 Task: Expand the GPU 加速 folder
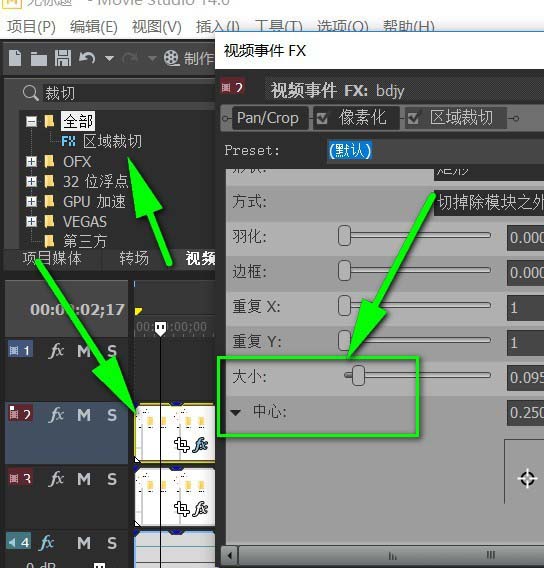[x=32, y=201]
